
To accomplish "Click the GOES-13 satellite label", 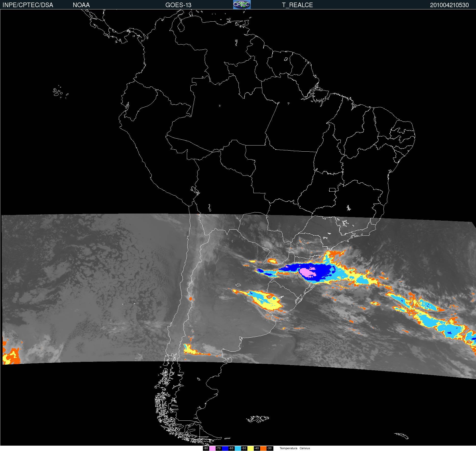I will [x=178, y=5].
